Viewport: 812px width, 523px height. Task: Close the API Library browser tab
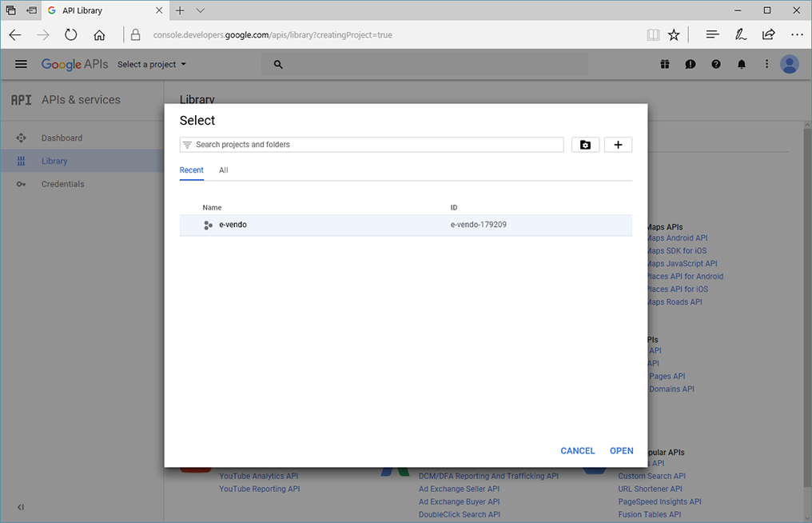pyautogui.click(x=159, y=10)
